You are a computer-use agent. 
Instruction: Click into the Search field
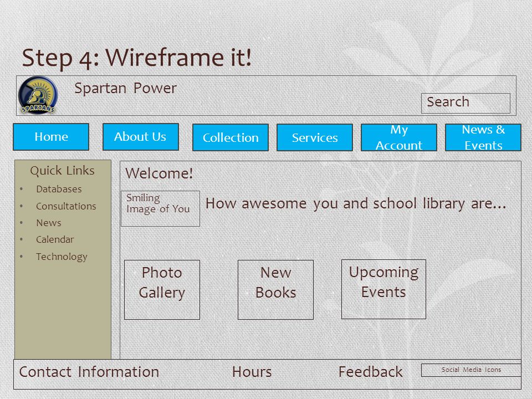pos(465,103)
